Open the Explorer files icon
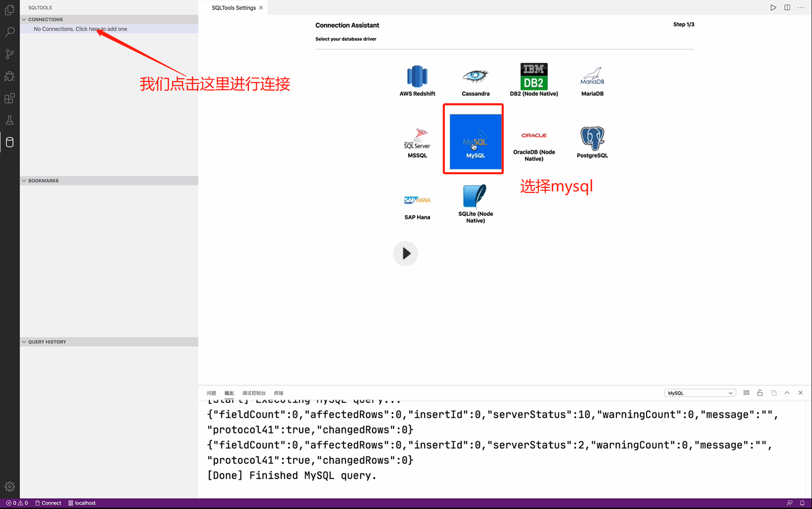 point(10,10)
